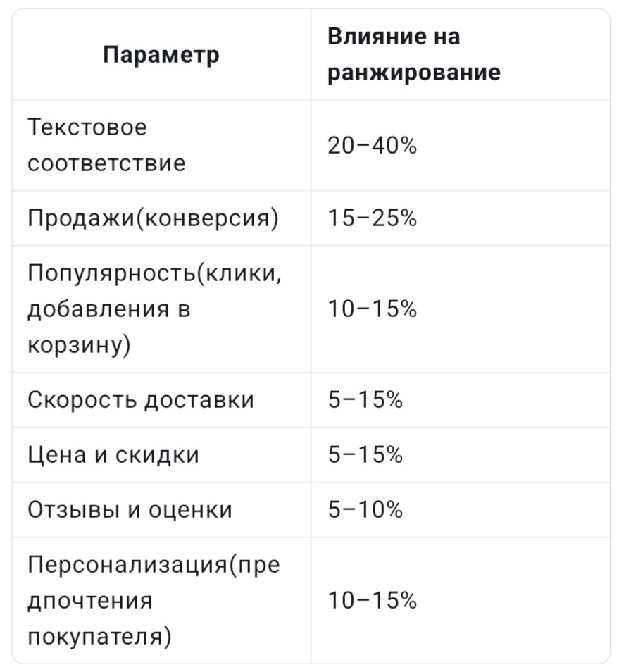The width and height of the screenshot is (619, 672).
Task: Click the '10–15%' value beside Популярность
Action: coord(372,309)
